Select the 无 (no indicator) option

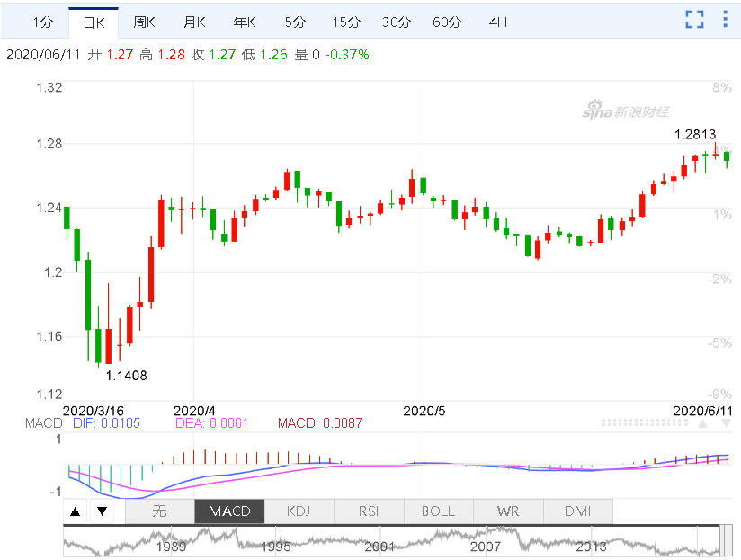[160, 511]
